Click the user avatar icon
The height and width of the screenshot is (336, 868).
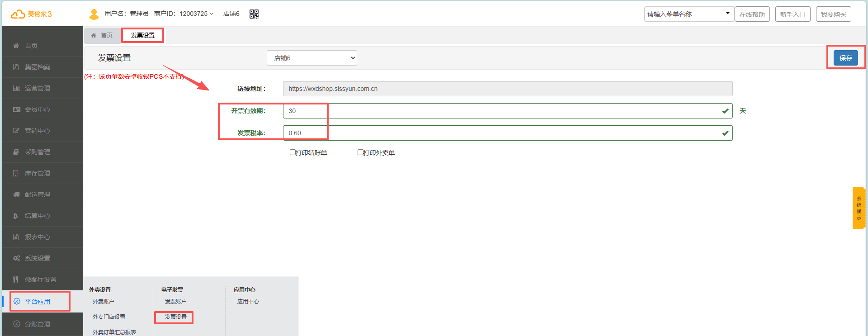[x=94, y=14]
